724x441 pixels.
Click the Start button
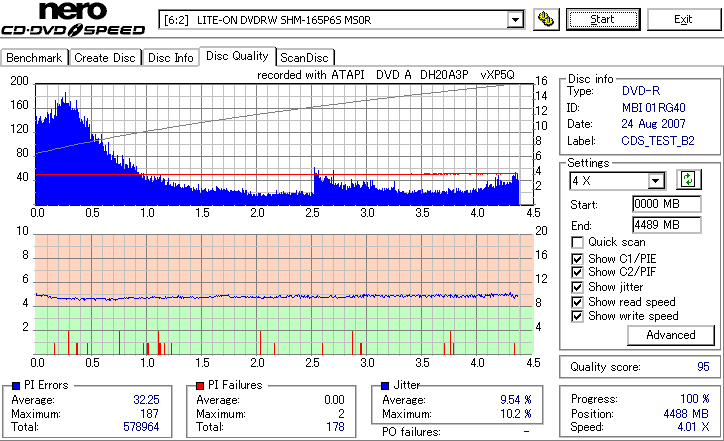pyautogui.click(x=603, y=19)
